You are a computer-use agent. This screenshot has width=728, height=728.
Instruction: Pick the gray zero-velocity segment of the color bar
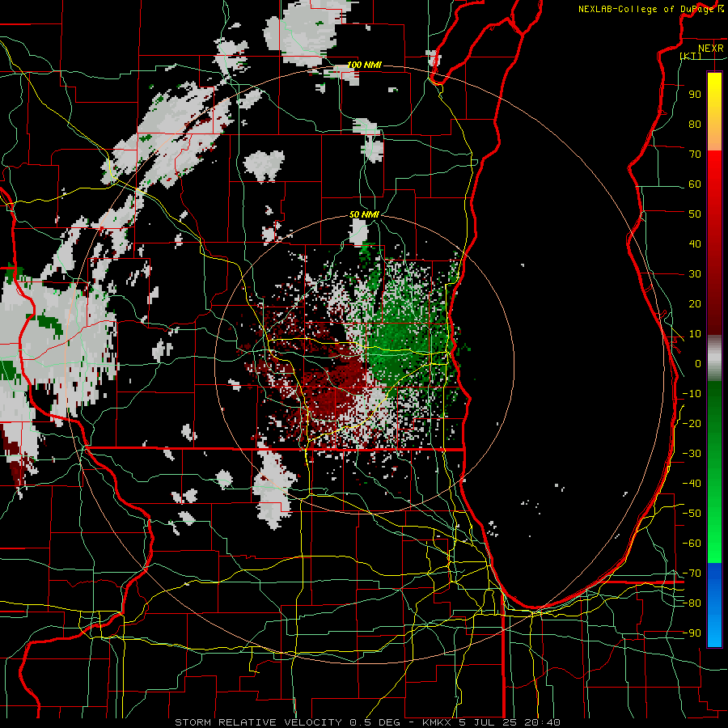714,358
